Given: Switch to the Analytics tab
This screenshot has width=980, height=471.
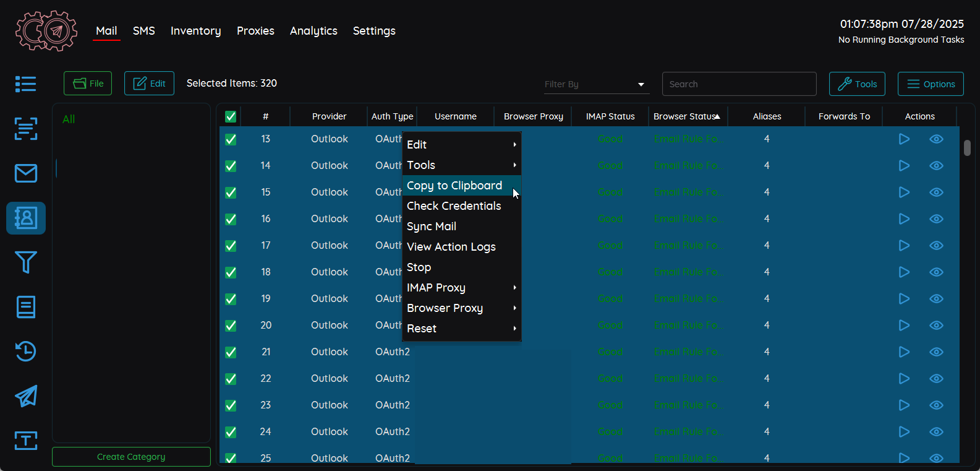Looking at the screenshot, I should pyautogui.click(x=313, y=31).
